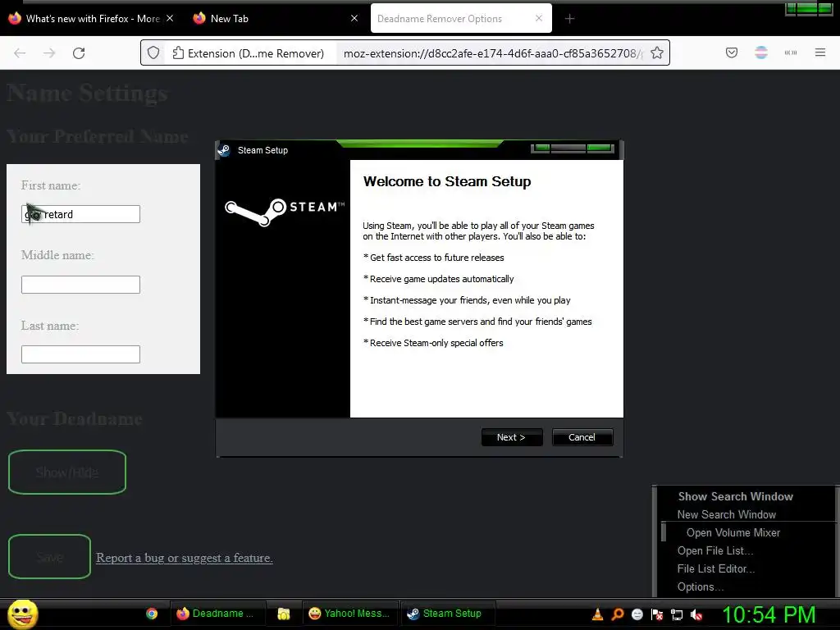Click the 10:54 PM clock
The height and width of the screenshot is (630, 840).
(769, 614)
